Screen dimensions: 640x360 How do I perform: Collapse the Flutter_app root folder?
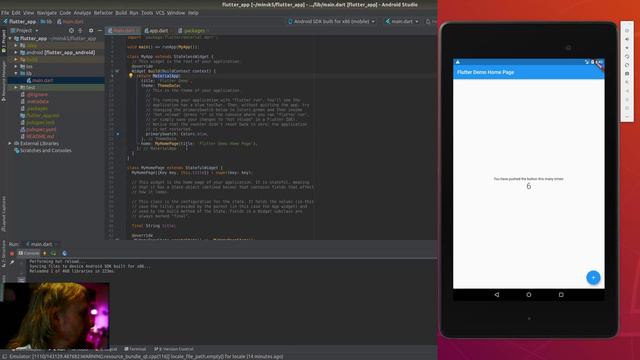(10, 38)
